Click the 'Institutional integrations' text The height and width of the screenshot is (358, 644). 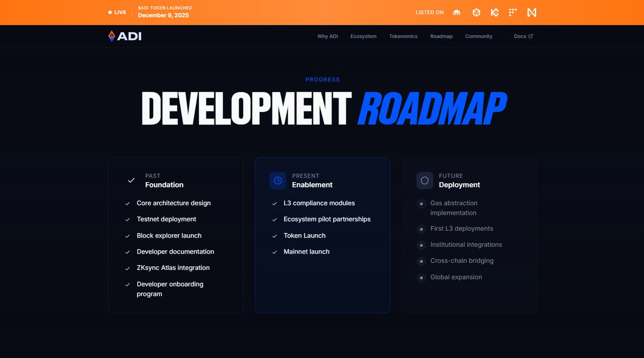tap(466, 245)
